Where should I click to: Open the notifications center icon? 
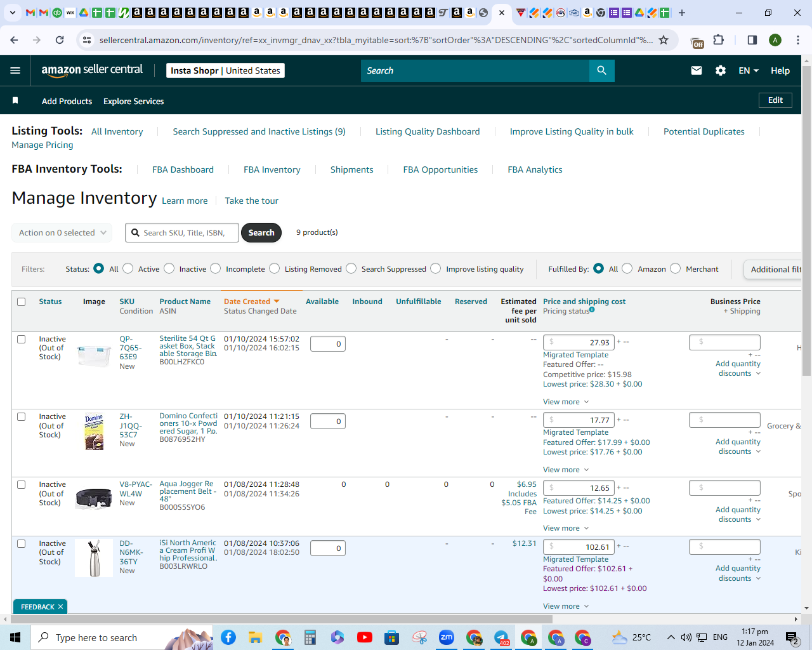(792, 637)
